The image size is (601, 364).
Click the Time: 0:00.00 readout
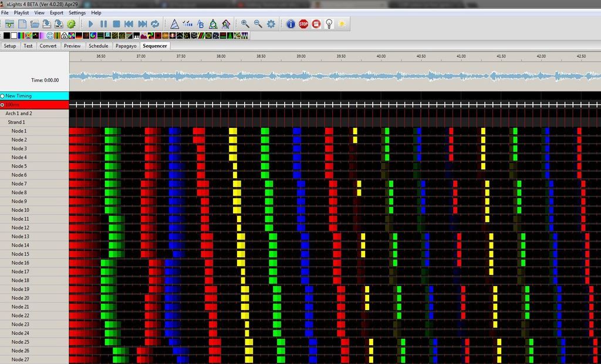coord(45,80)
